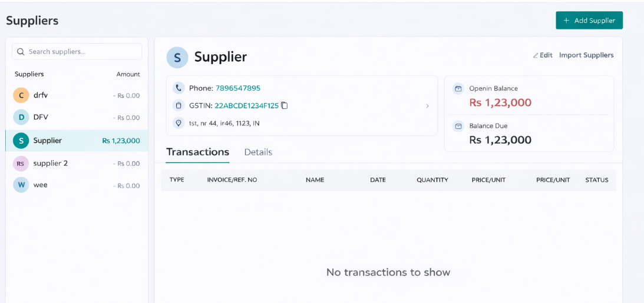Click the Balance Due wallet icon

pyautogui.click(x=458, y=126)
